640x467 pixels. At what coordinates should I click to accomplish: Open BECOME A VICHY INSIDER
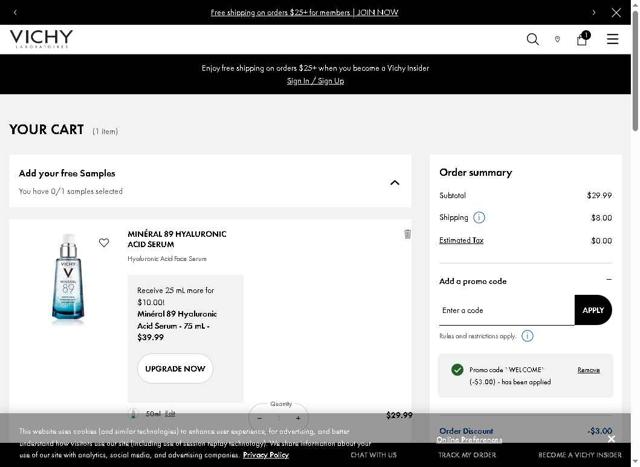580,455
